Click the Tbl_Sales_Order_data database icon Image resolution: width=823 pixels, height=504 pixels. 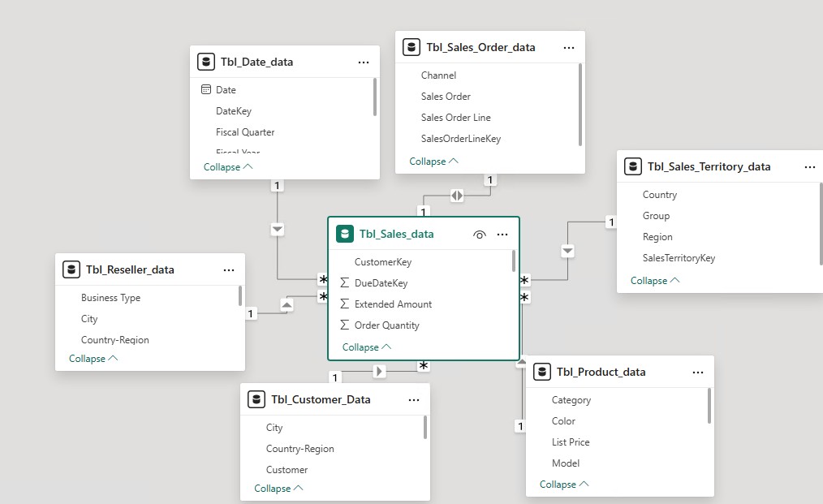[x=411, y=47]
